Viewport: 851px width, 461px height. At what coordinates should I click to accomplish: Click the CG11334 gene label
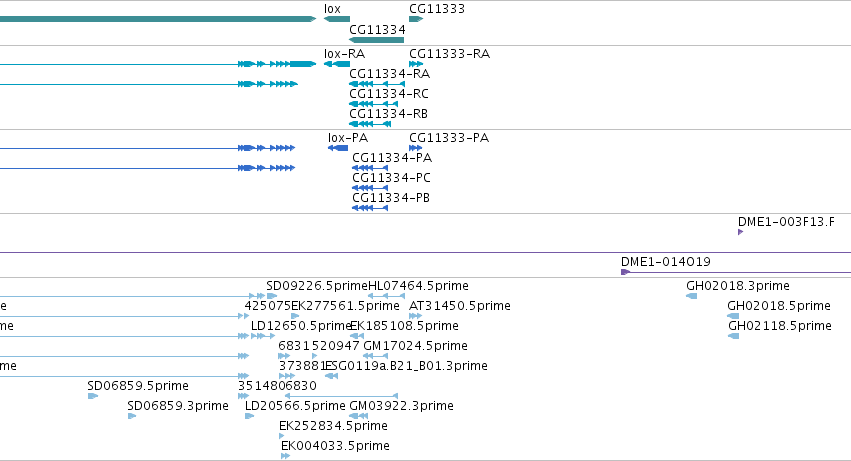point(377,29)
